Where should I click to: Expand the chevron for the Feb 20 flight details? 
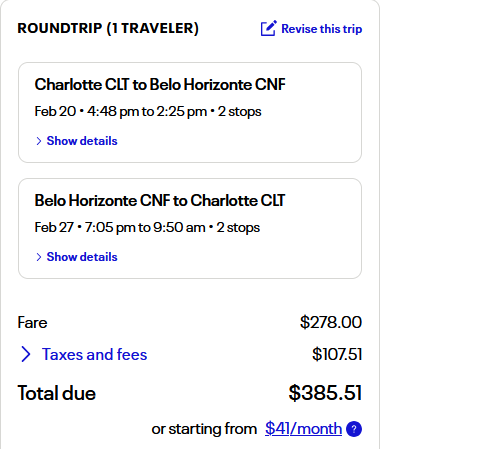pos(39,141)
